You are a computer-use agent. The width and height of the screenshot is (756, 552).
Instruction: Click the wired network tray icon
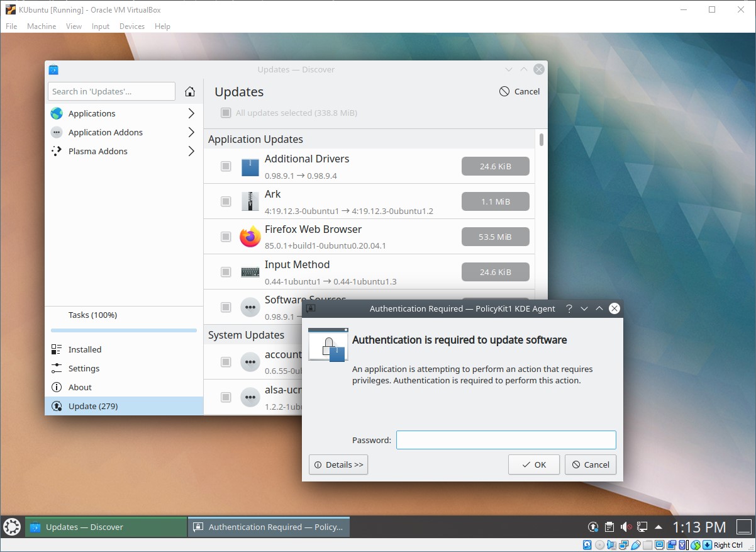pyautogui.click(x=642, y=527)
